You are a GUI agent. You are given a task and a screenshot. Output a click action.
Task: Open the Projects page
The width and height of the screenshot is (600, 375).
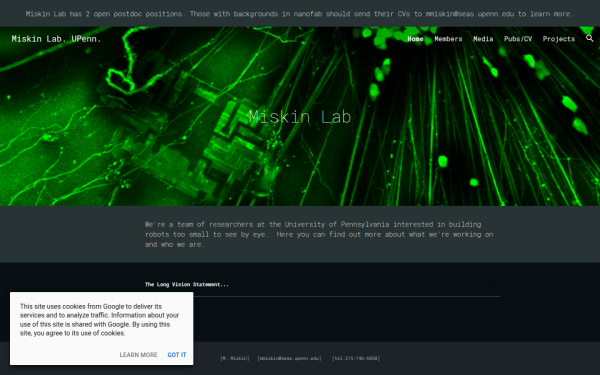point(559,39)
